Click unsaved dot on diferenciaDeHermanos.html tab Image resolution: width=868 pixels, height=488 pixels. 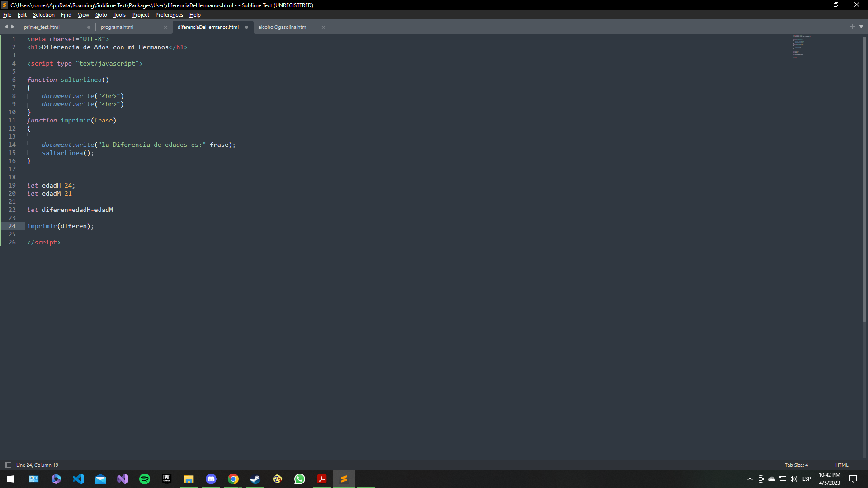[246, 27]
